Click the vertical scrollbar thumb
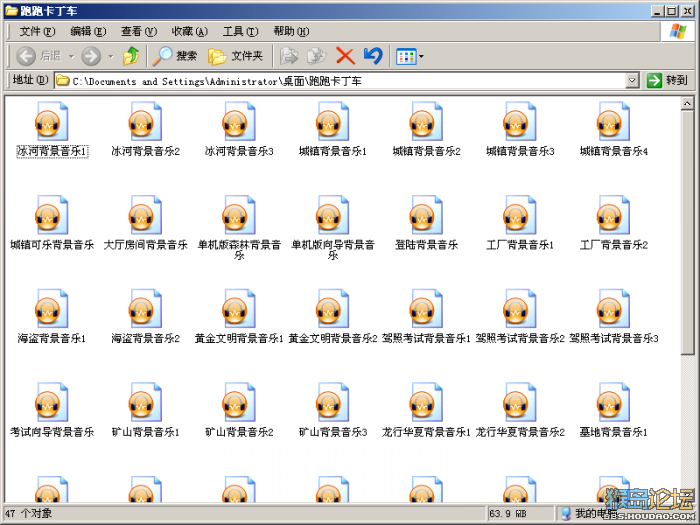 (x=687, y=232)
